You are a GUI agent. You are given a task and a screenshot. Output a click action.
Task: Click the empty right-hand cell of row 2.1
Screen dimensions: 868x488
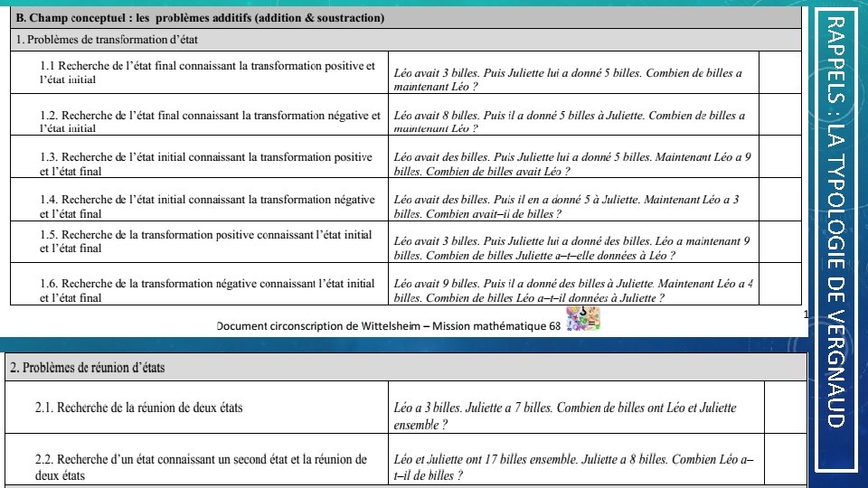tap(786, 408)
